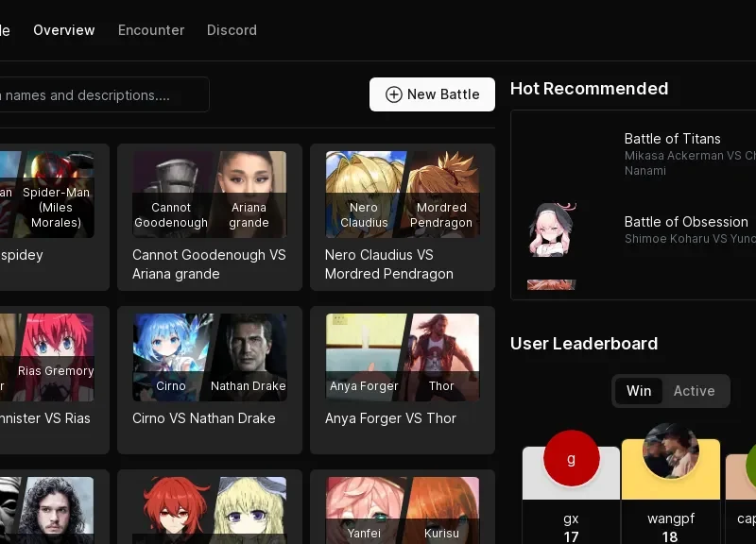This screenshot has width=756, height=544.
Task: Click the Jon Snow lookalike portrait
Action: (x=56, y=510)
